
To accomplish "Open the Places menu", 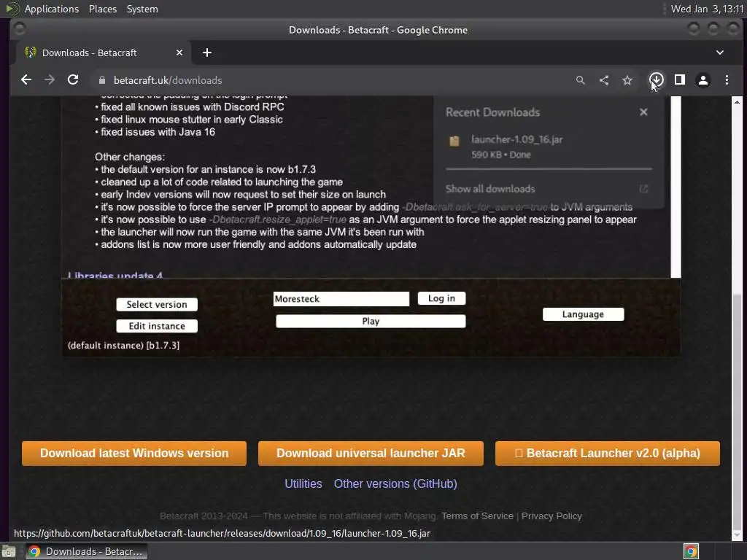I will (103, 9).
